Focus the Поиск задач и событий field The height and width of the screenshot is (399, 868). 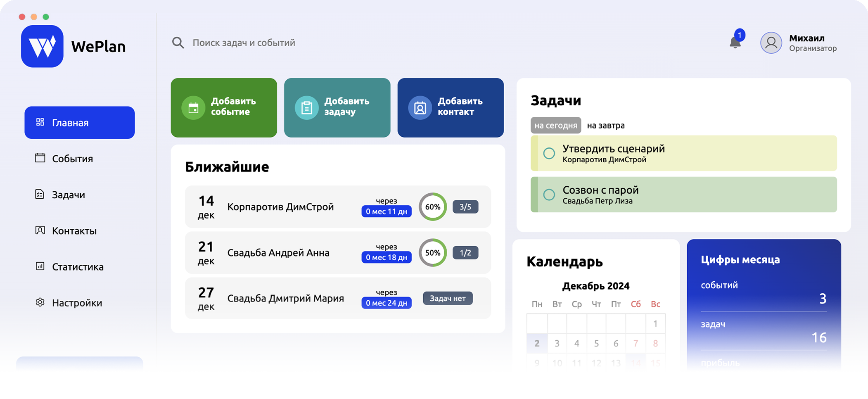coord(244,43)
